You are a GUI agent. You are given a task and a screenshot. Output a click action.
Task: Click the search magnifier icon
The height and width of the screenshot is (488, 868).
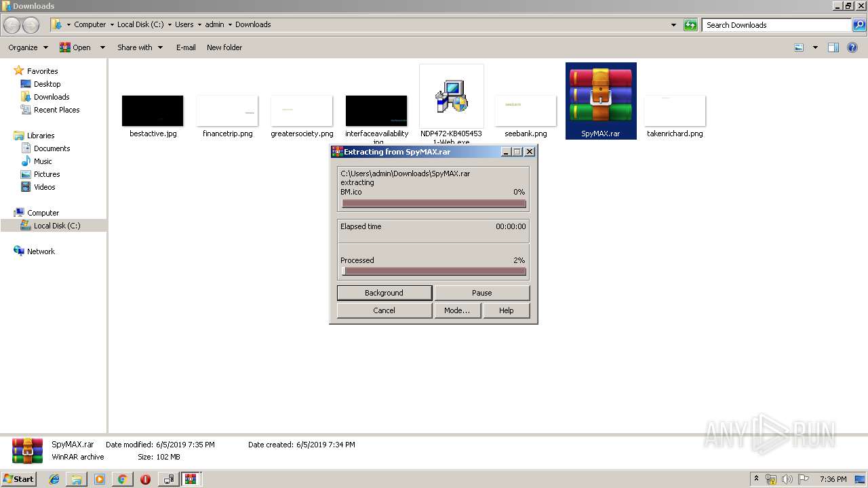click(859, 25)
